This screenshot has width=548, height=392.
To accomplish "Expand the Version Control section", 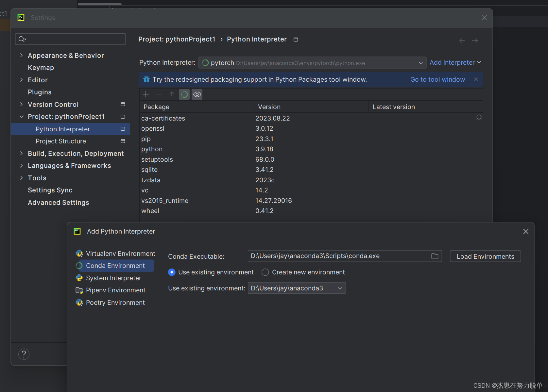I will (22, 104).
